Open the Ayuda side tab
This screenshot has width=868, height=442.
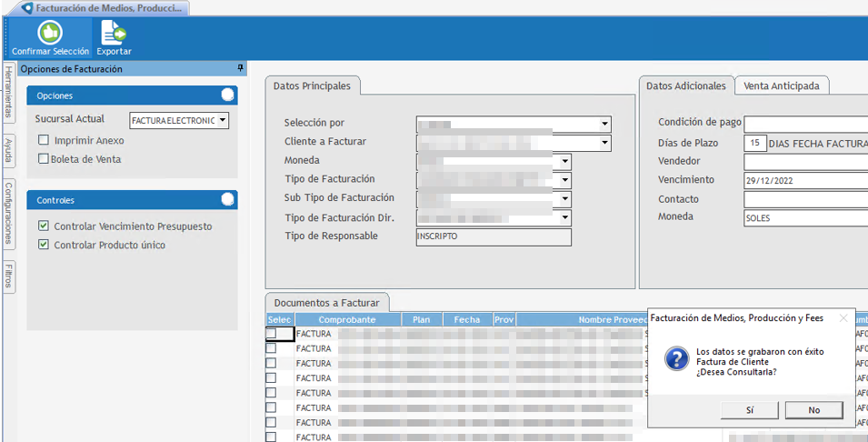point(9,150)
